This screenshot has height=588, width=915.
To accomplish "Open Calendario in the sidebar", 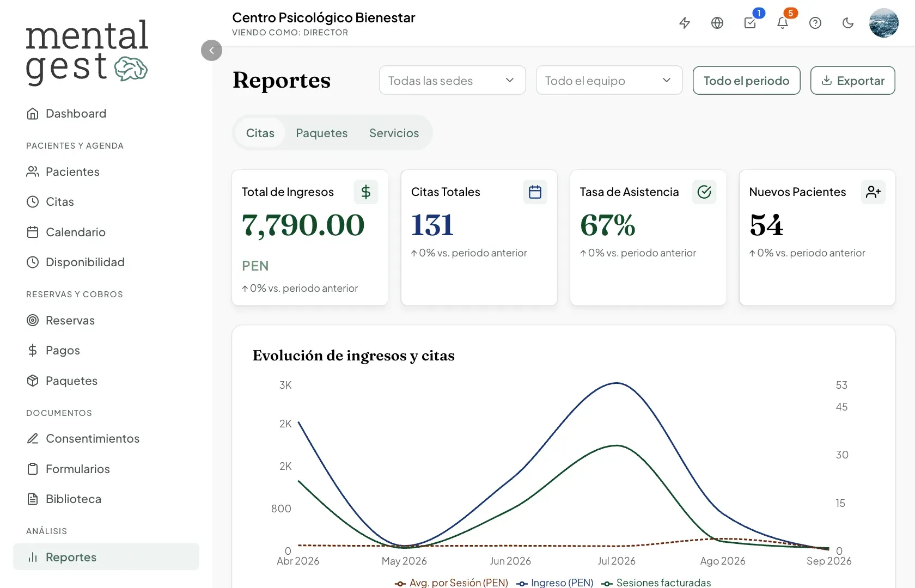I will coord(106,232).
